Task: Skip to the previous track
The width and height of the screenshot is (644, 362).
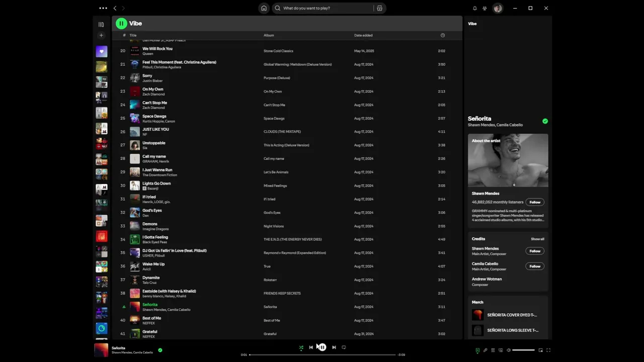Action: pyautogui.click(x=311, y=347)
